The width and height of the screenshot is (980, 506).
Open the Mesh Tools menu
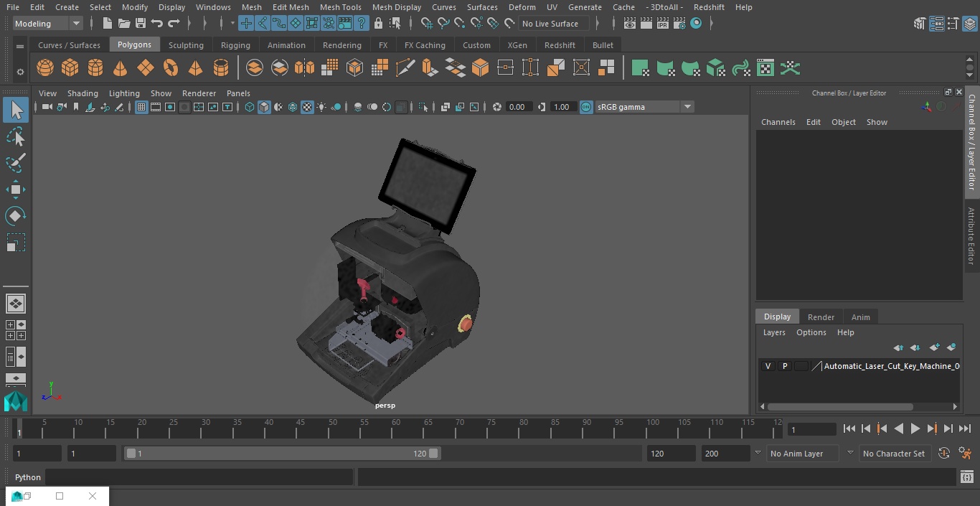coord(340,7)
